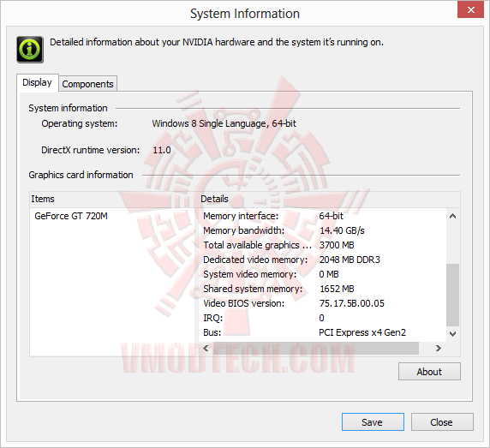Click the Close button

(x=442, y=422)
